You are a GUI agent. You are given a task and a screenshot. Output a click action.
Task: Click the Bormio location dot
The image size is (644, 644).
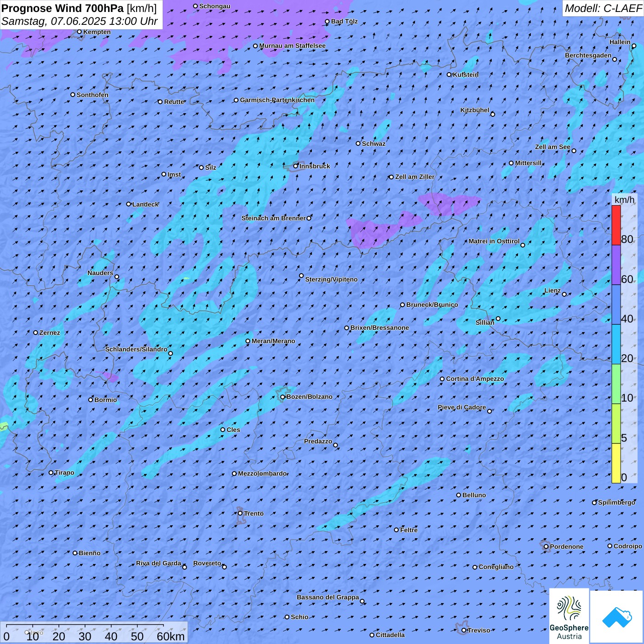[x=91, y=400]
